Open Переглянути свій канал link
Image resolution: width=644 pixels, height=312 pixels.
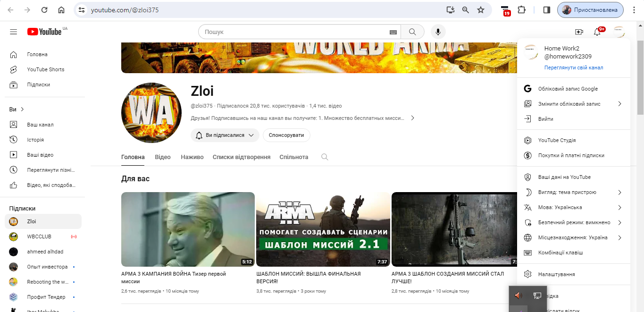point(573,67)
